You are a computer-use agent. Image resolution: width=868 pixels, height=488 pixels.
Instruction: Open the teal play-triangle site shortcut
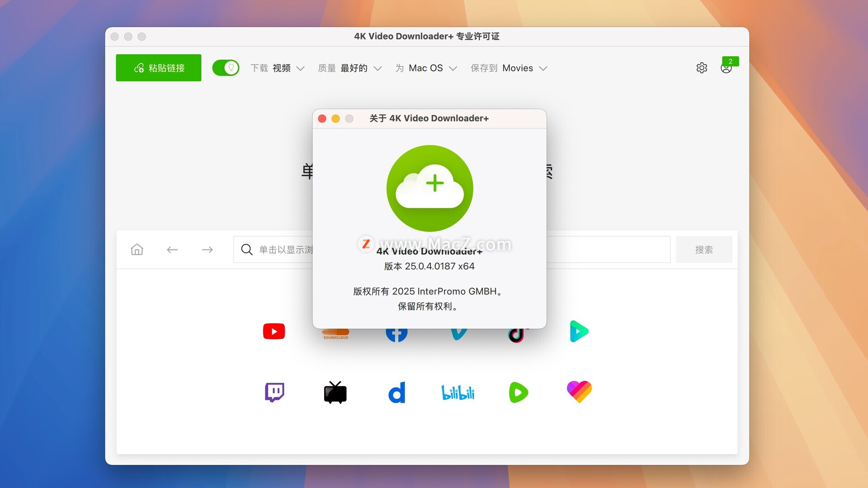(x=579, y=331)
